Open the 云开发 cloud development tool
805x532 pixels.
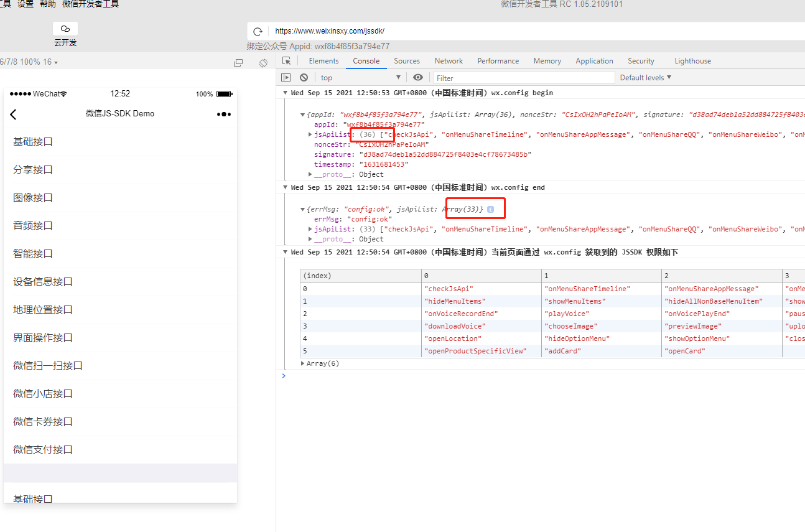point(65,35)
